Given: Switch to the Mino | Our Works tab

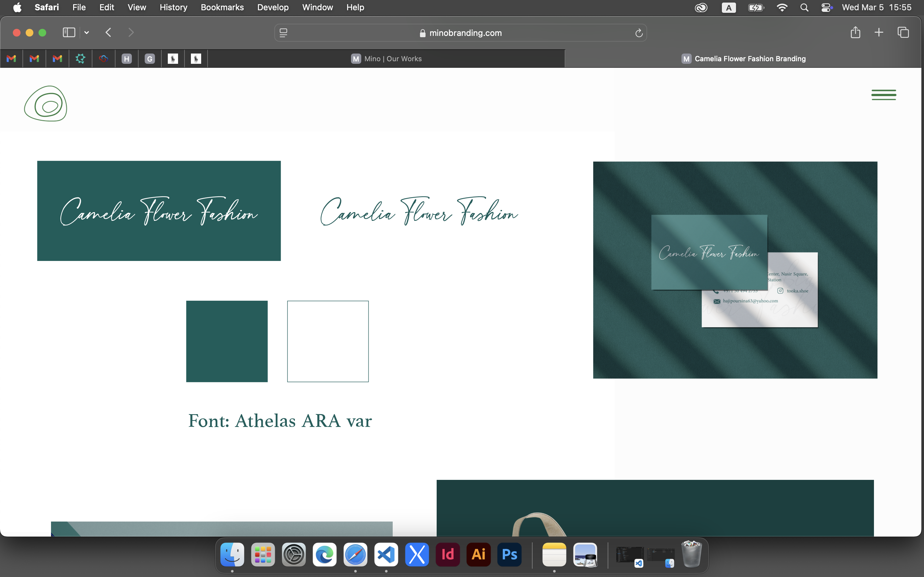Looking at the screenshot, I should (x=386, y=59).
